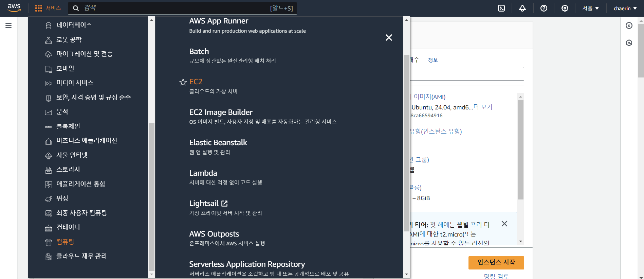Click the service list scroll-down arrow
Viewport: 644px width, 279px height.
point(406,275)
